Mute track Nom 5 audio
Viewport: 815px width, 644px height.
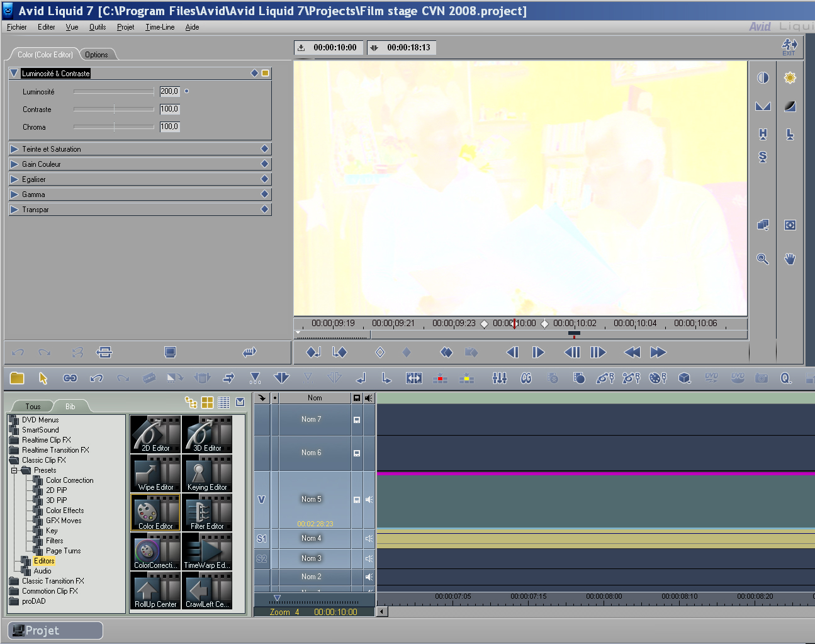click(369, 499)
